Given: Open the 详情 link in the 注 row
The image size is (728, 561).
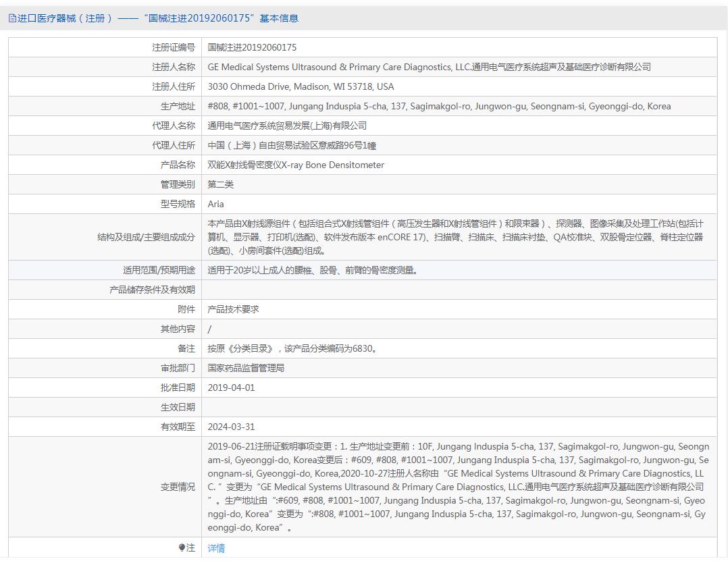Looking at the screenshot, I should 216,548.
